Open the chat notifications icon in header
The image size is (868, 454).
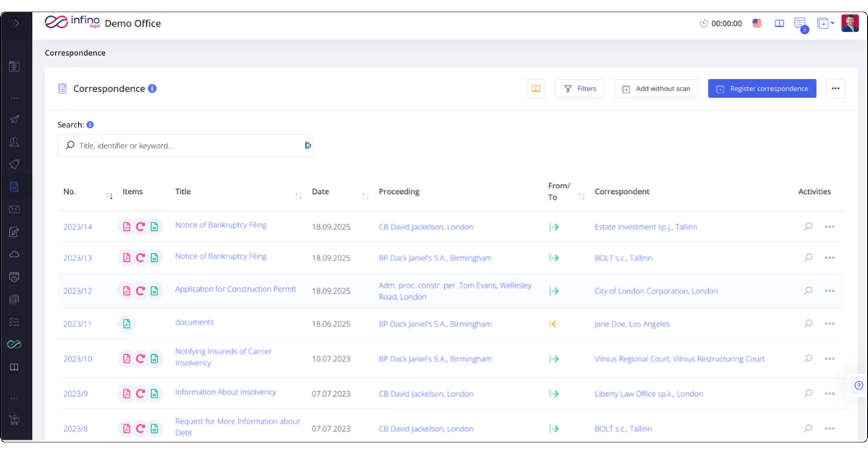click(799, 23)
